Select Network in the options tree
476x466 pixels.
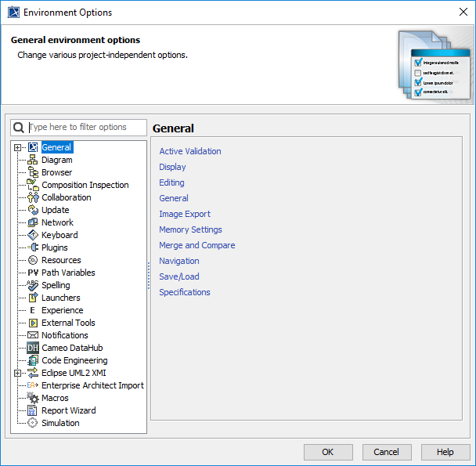click(x=57, y=222)
